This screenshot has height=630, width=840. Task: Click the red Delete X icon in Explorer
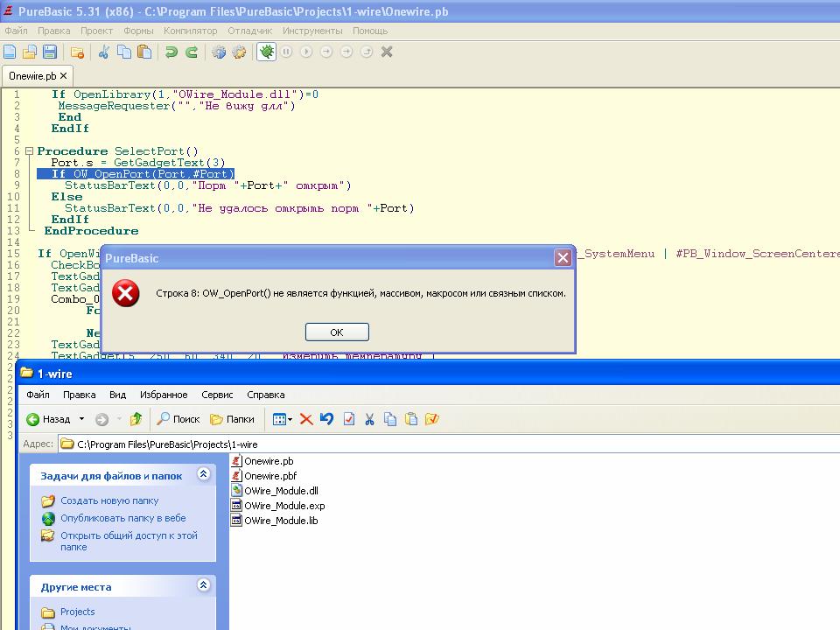pyautogui.click(x=306, y=419)
